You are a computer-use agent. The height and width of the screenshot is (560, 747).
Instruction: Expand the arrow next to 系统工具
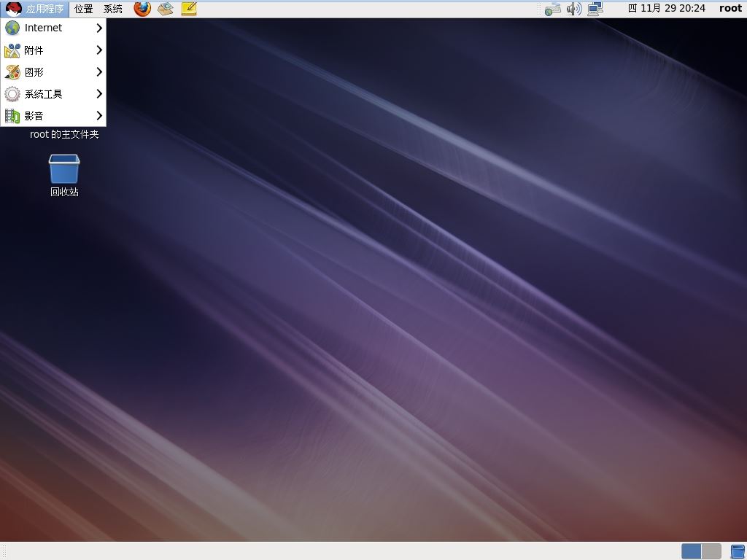(x=99, y=94)
